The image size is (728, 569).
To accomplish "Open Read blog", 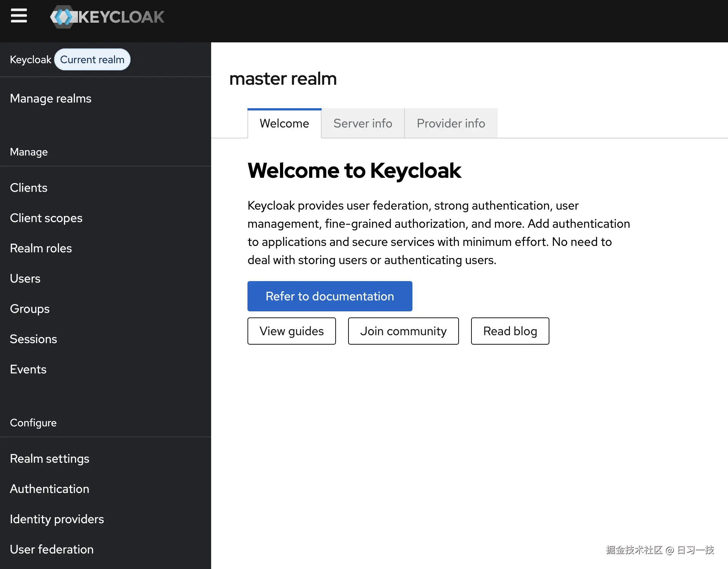I will coord(510,331).
